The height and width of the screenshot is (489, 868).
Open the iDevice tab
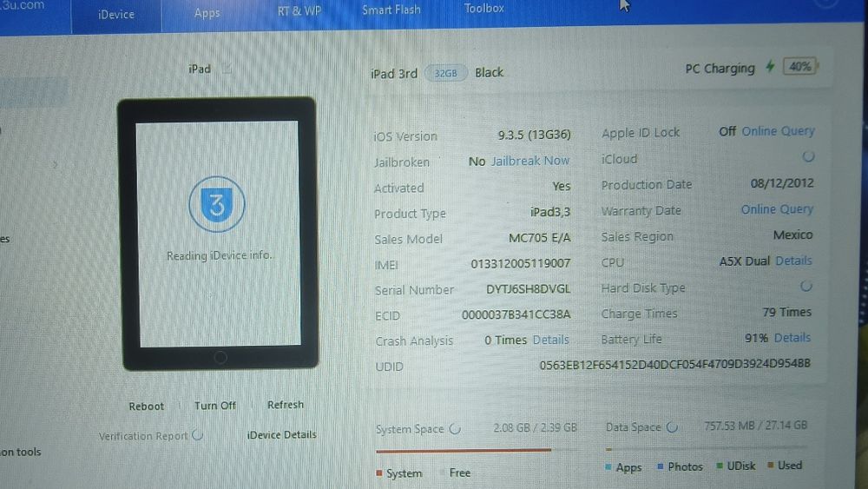coord(115,15)
